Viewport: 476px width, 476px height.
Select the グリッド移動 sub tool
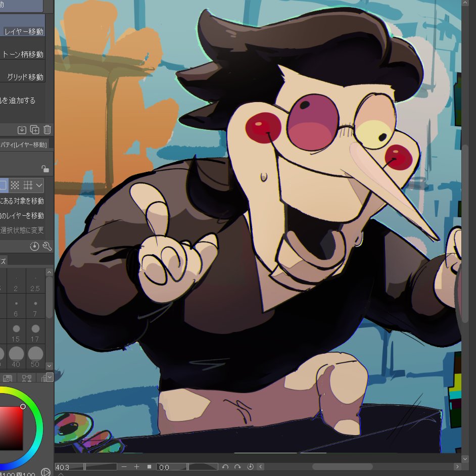(22, 71)
